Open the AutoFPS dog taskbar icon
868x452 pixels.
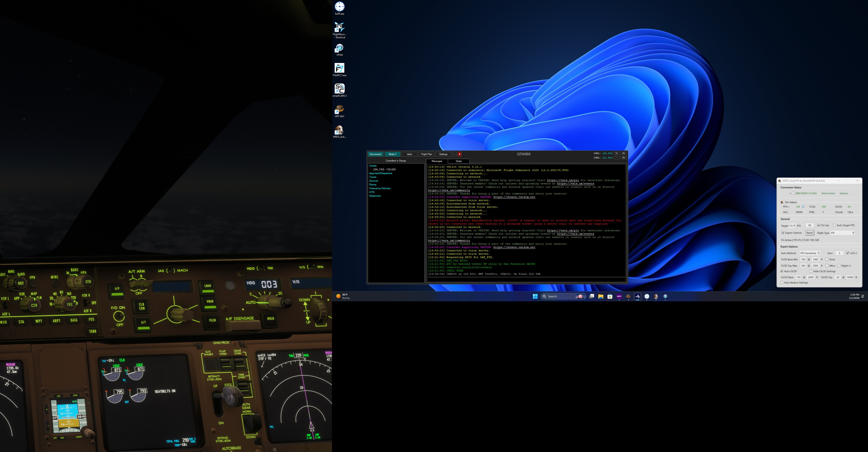656,296
